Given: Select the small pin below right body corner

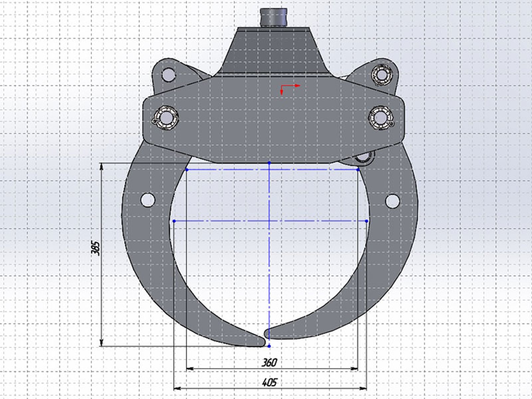Looking at the screenshot, I should (365, 157).
